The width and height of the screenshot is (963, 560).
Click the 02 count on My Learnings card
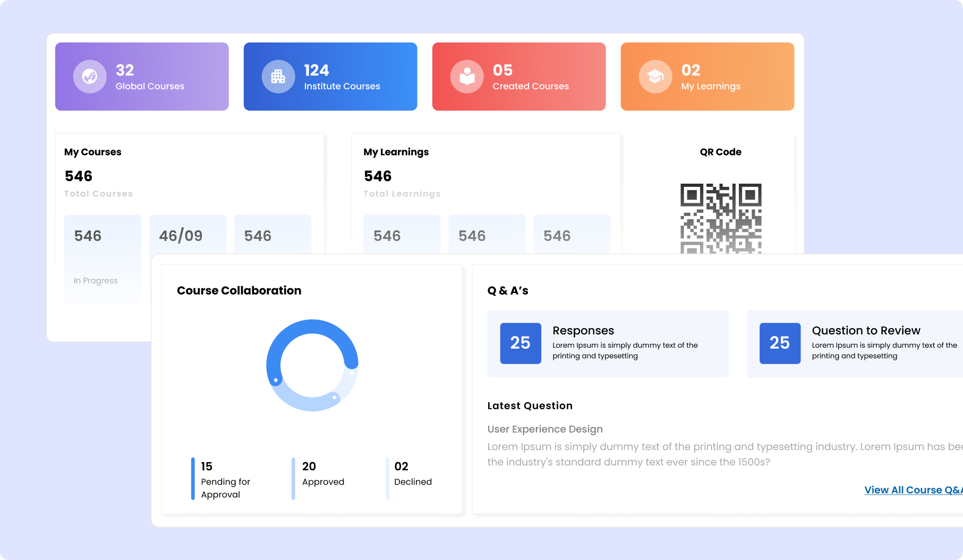click(x=691, y=70)
